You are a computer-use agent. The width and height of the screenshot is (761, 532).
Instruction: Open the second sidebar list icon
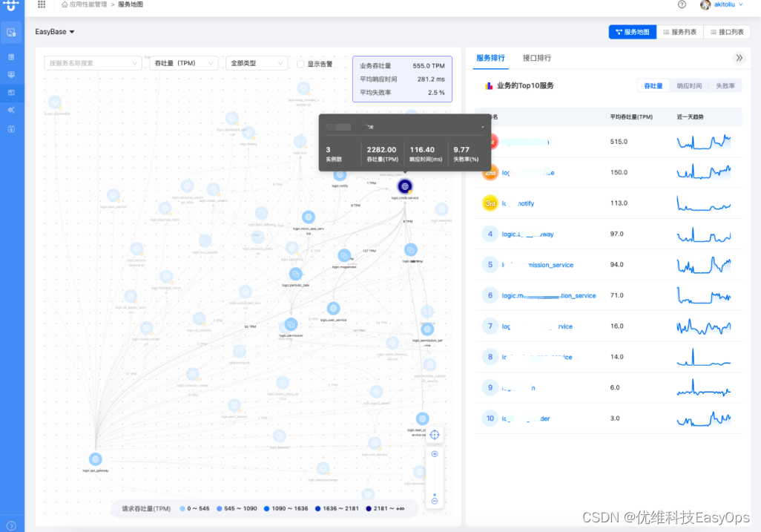[x=11, y=57]
